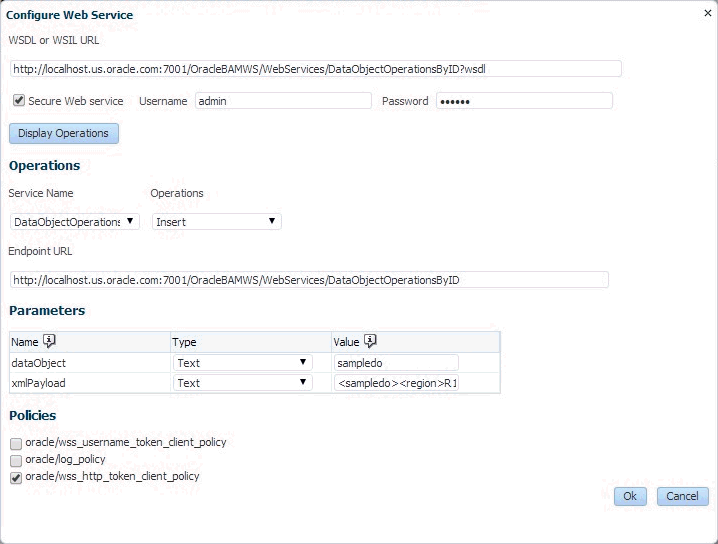Open the Type dropdown for dataObject
Image resolution: width=718 pixels, height=544 pixels.
(x=243, y=363)
